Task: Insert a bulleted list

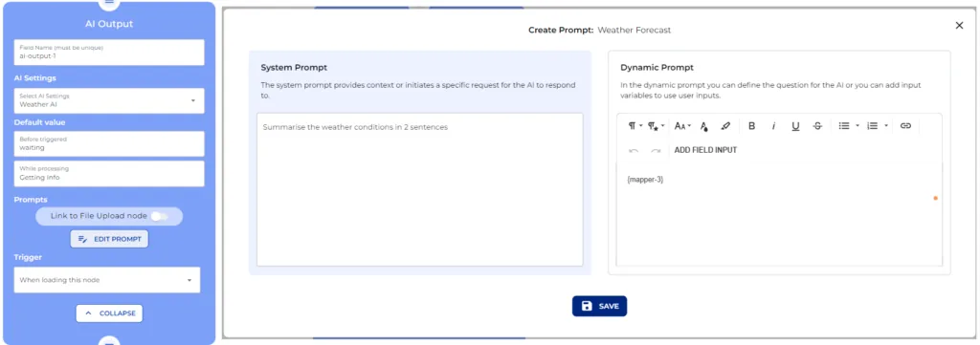Action: (844, 126)
